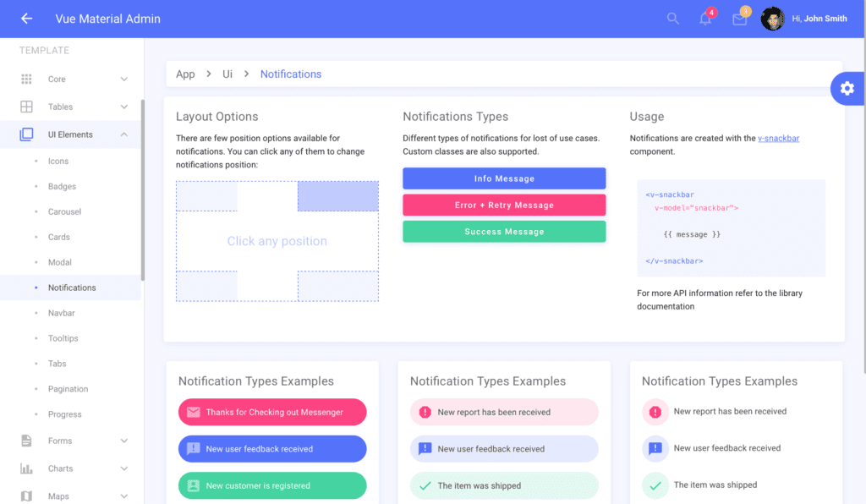Select top-left notification position box
The width and height of the screenshot is (866, 504).
pos(206,196)
